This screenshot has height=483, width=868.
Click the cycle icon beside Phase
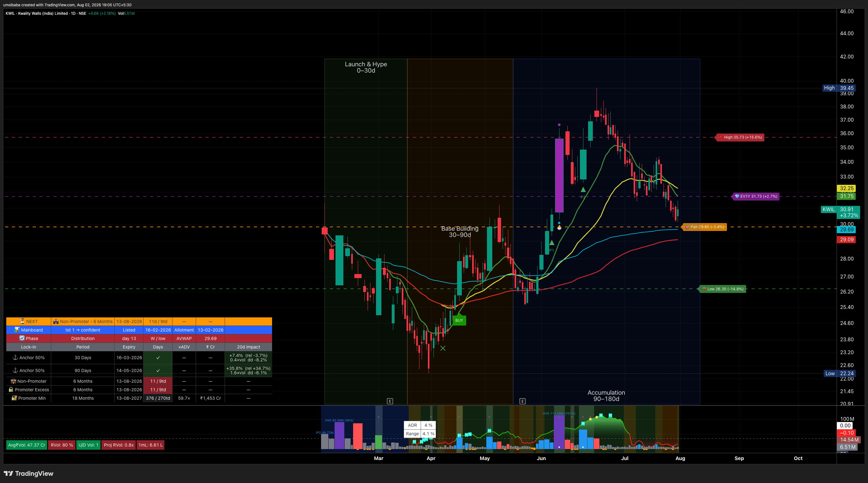22,338
